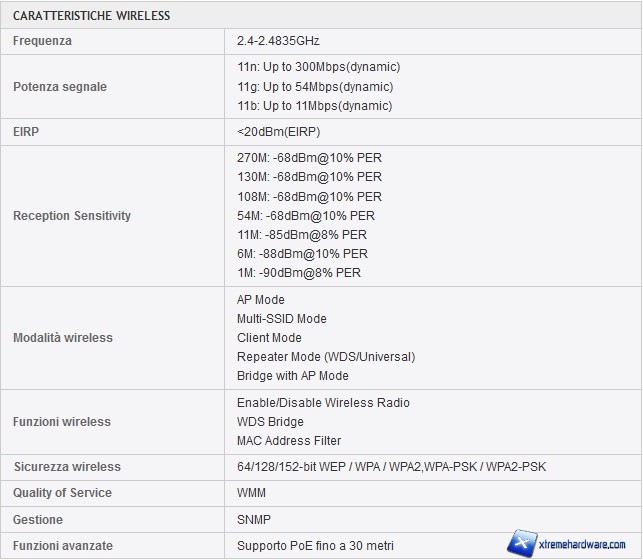This screenshot has width=643, height=560.
Task: Click the Caratteristiche Wireless table header
Action: [x=91, y=16]
